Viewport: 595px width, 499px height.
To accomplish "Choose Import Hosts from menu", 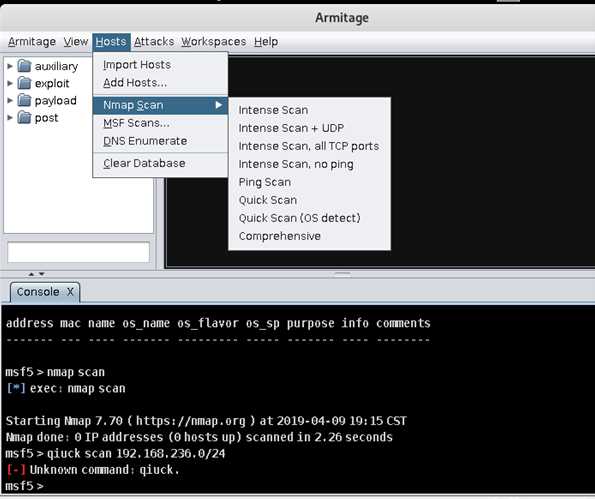I will [x=160, y=65].
